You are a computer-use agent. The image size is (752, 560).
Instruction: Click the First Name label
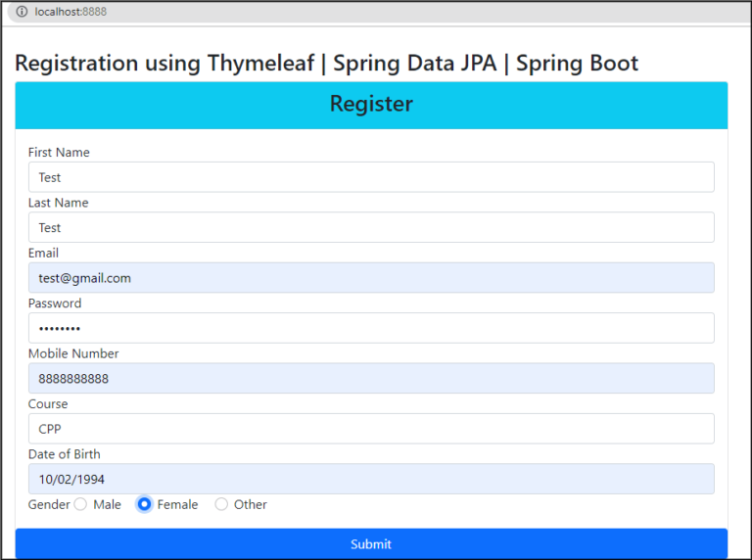click(x=59, y=152)
